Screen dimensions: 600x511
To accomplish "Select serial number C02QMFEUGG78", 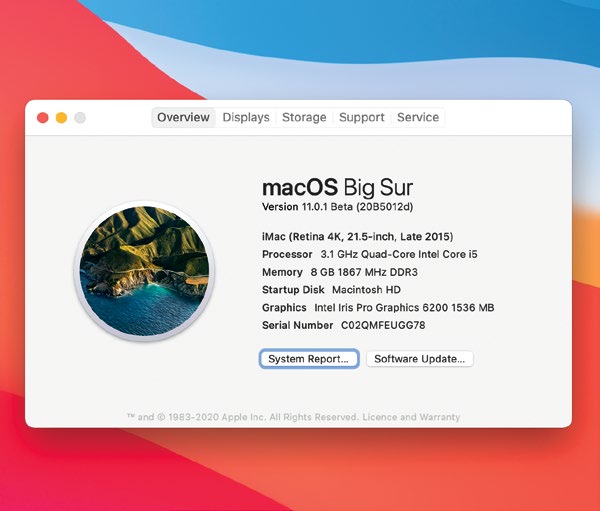I will pyautogui.click(x=383, y=325).
